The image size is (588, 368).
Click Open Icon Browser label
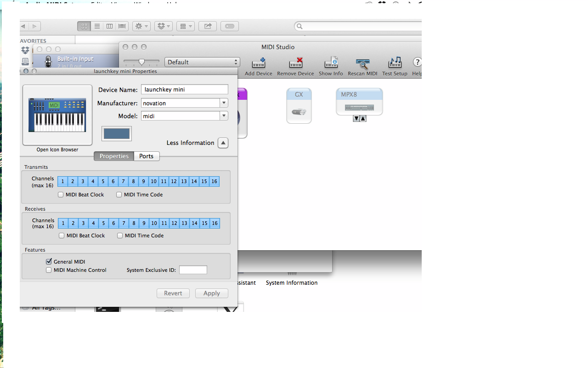(x=57, y=149)
